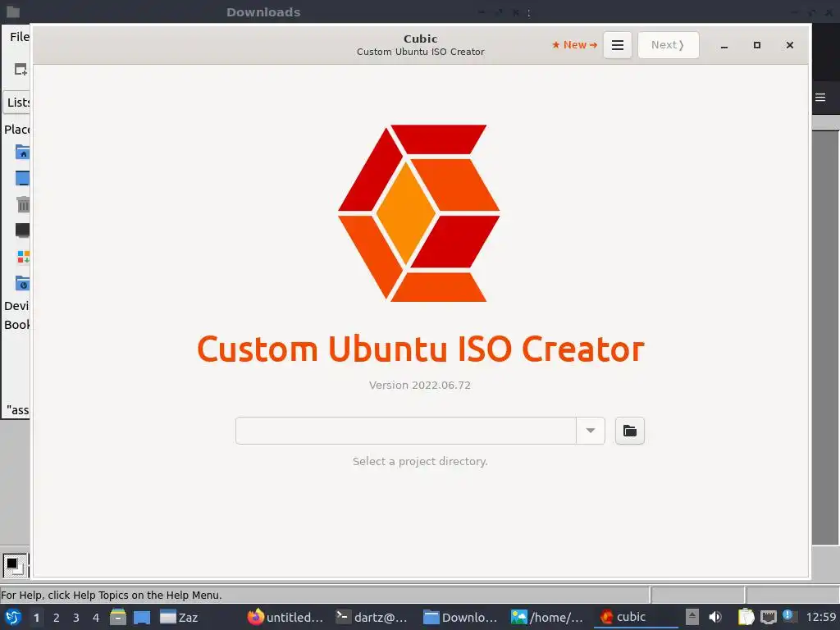Click the network status tray icon

(768, 617)
